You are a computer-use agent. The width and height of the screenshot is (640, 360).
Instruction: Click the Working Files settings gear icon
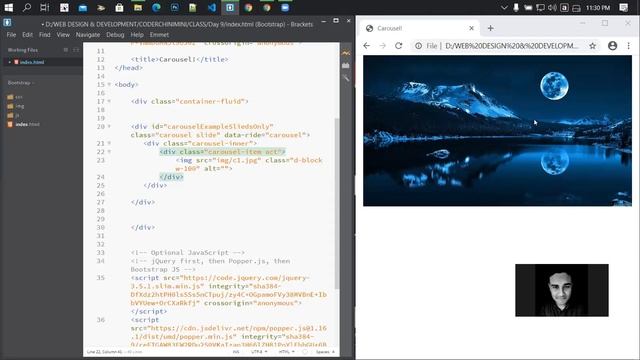(x=66, y=50)
